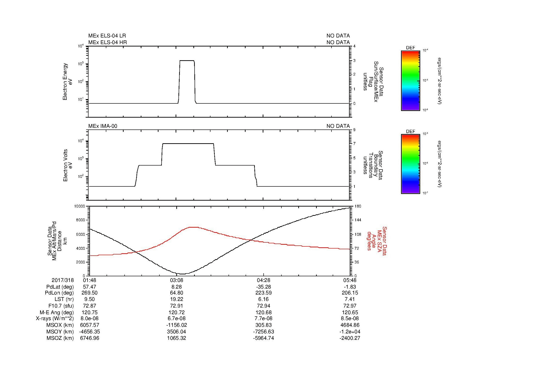Image resolution: width=555 pixels, height=392 pixels.
Task: Click the 'MEx ELS-04 HR' label
Action: pyautogui.click(x=107, y=42)
